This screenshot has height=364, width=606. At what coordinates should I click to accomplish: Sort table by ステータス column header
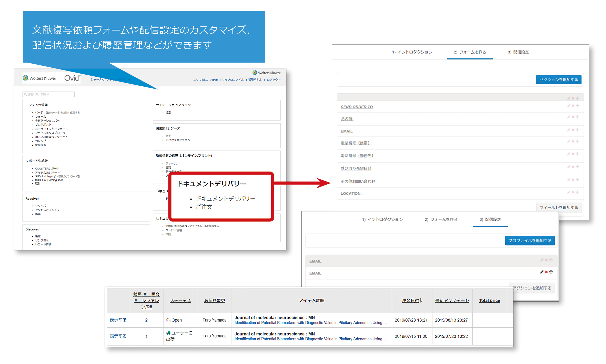(x=180, y=300)
